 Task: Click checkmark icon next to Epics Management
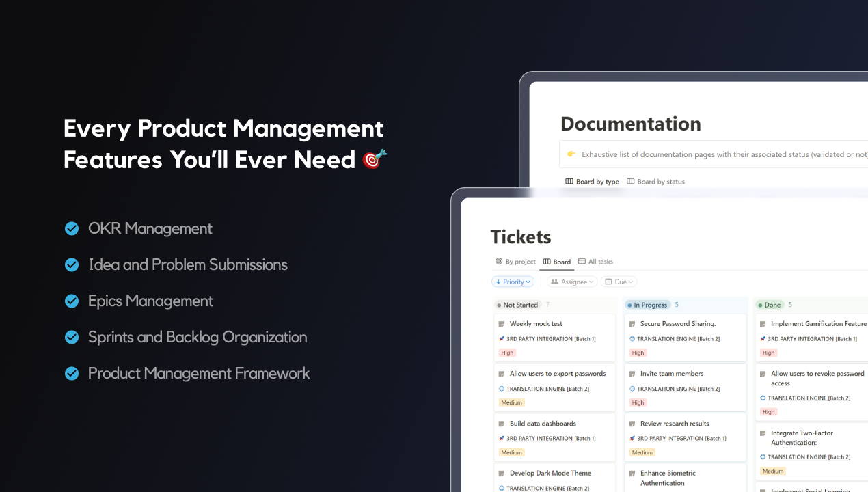click(x=72, y=301)
